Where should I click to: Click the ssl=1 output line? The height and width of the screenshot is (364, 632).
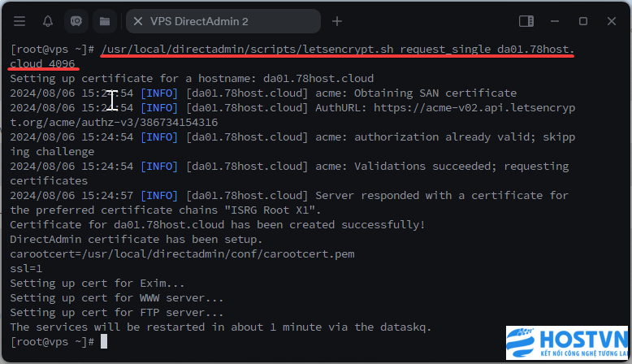click(26, 268)
